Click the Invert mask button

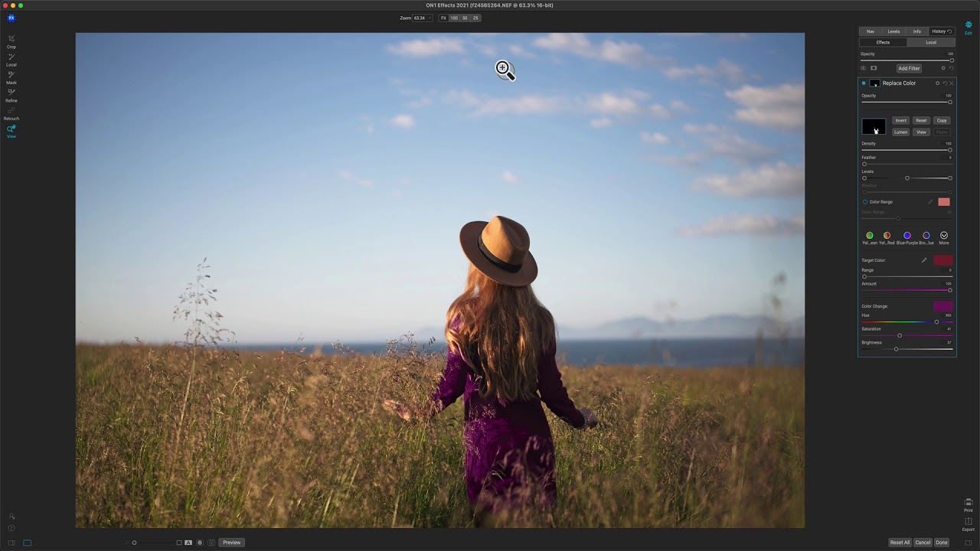900,120
